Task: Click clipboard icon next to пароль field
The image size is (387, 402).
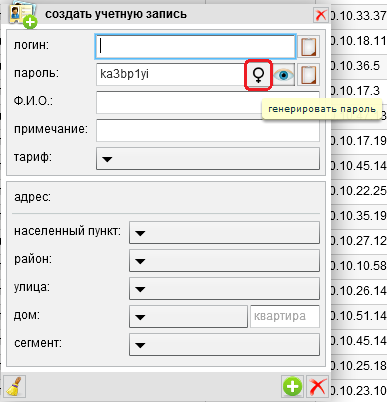Action: tap(308, 75)
